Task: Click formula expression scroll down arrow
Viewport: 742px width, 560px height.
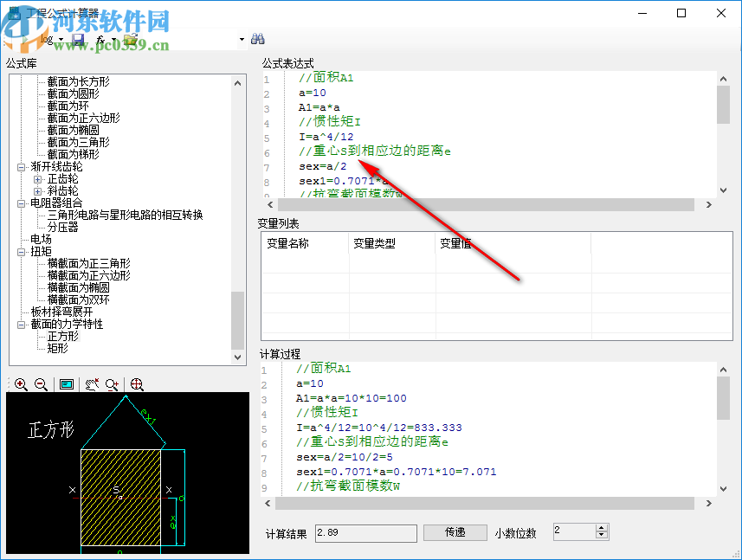Action: tap(723, 190)
